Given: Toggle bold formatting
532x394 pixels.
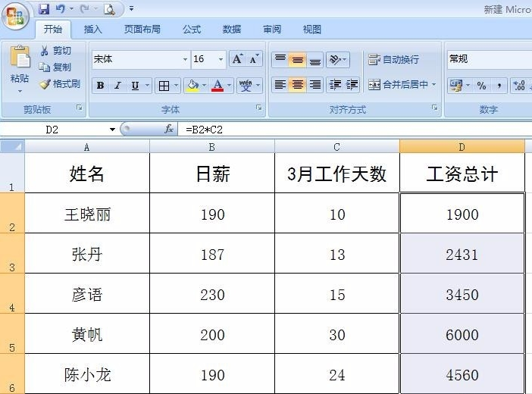Looking at the screenshot, I should pos(101,86).
